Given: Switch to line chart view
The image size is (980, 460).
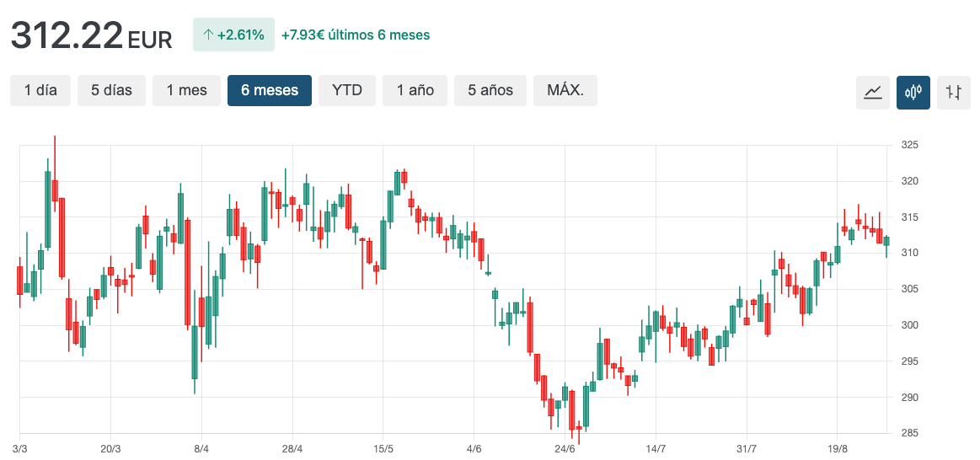Looking at the screenshot, I should tap(873, 92).
